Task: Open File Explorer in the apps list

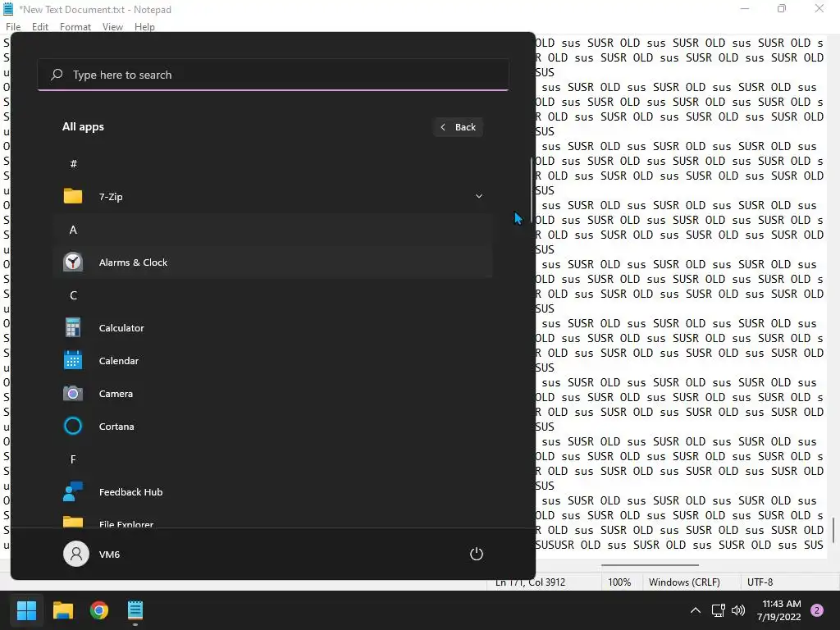Action: 272,522
